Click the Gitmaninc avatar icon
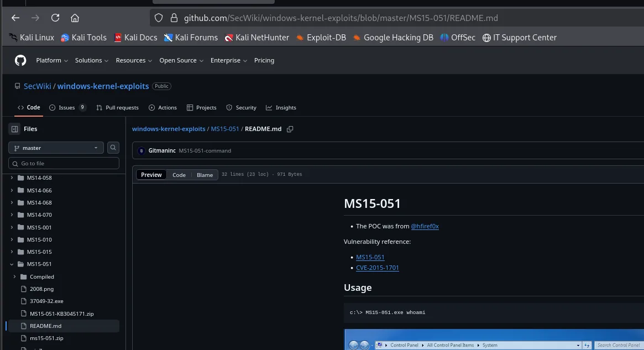Screen dimensions: 644x350 tap(142, 151)
